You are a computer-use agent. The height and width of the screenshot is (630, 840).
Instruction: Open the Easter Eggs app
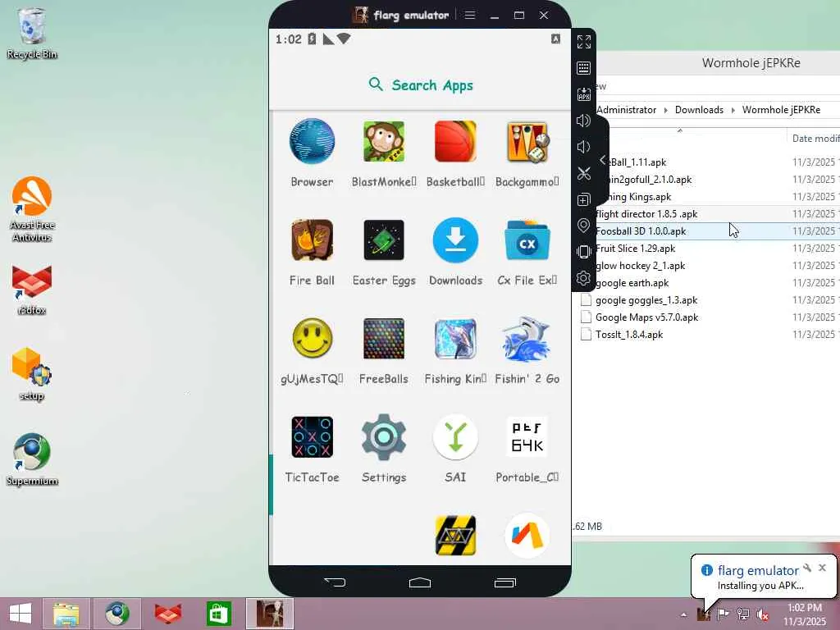click(x=384, y=240)
